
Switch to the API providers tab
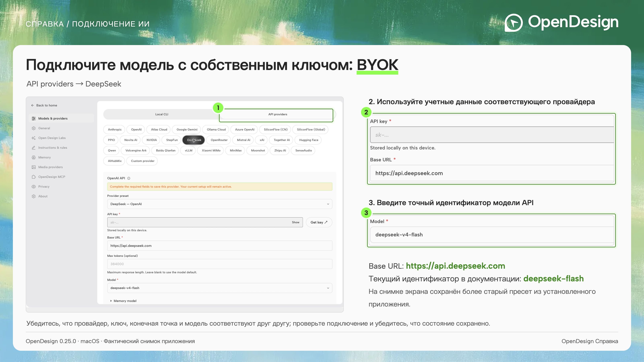pos(278,114)
